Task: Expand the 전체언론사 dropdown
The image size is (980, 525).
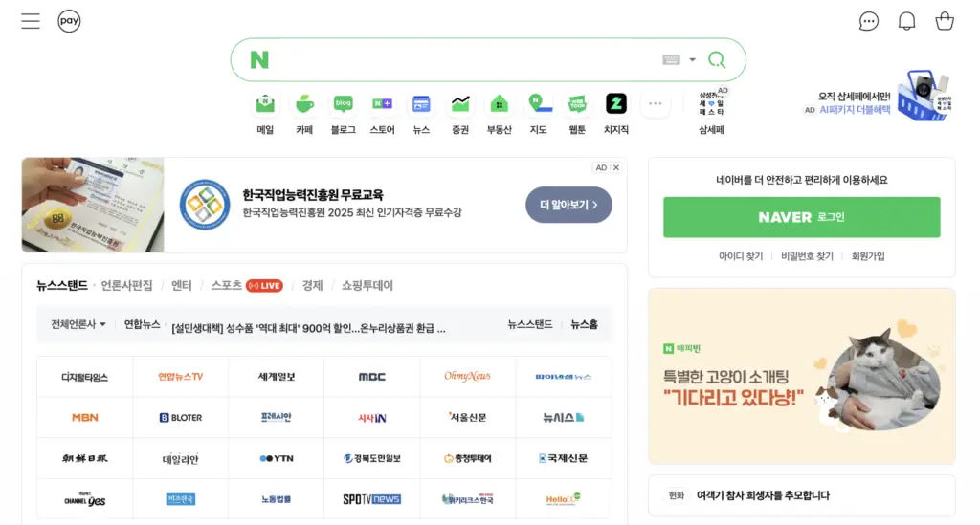Action: coord(78,324)
